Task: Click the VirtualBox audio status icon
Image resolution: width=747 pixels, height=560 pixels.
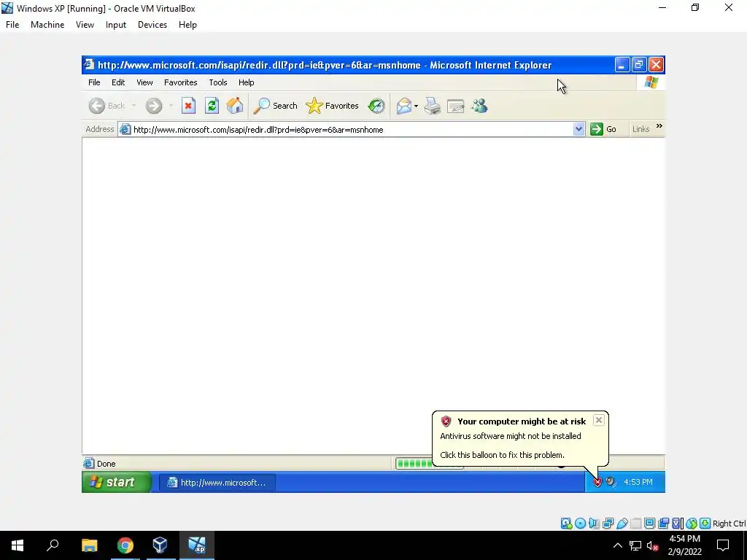Action: (594, 524)
